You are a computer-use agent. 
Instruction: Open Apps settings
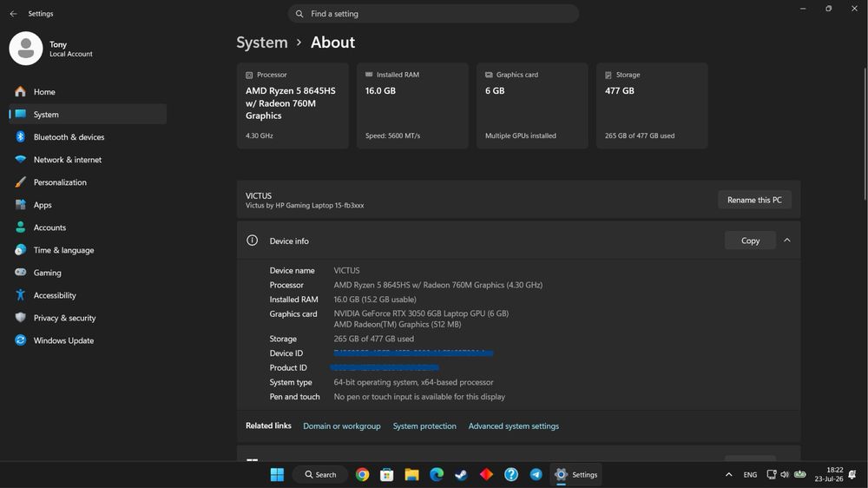coord(88,205)
